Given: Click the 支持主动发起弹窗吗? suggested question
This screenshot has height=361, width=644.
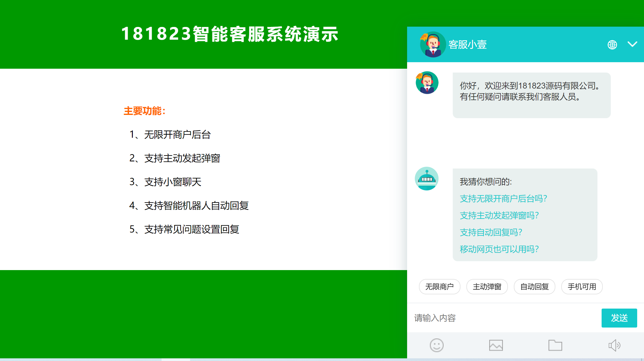Looking at the screenshot, I should click(x=499, y=215).
